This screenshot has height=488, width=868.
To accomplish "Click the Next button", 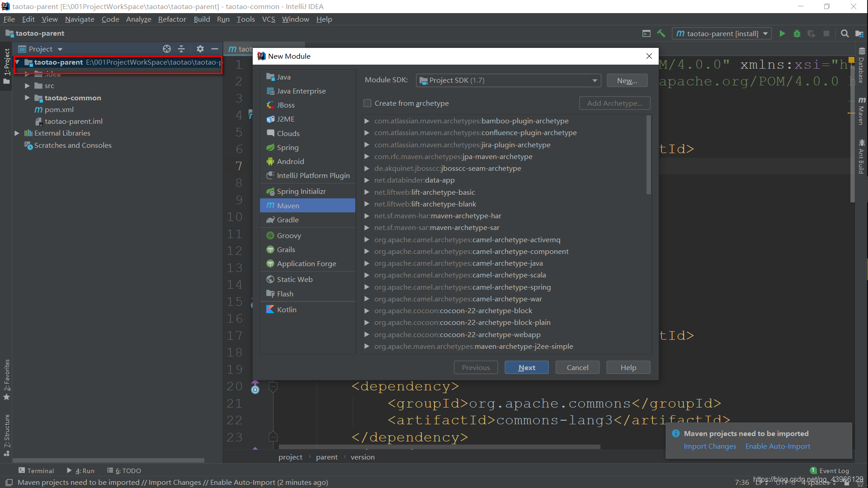I will pos(527,367).
